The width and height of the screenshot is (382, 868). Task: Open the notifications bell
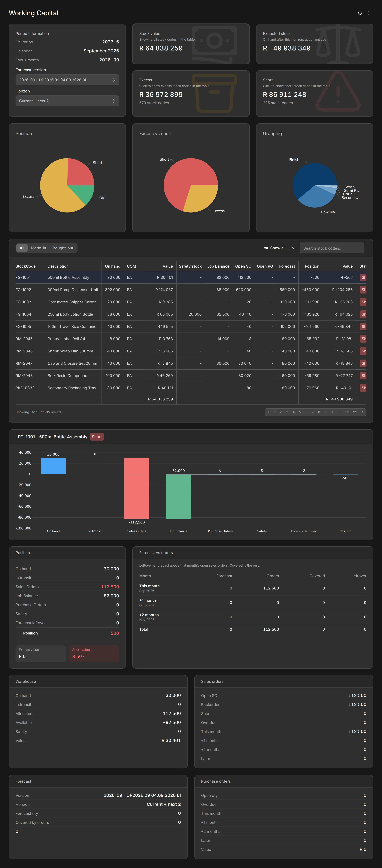360,13
